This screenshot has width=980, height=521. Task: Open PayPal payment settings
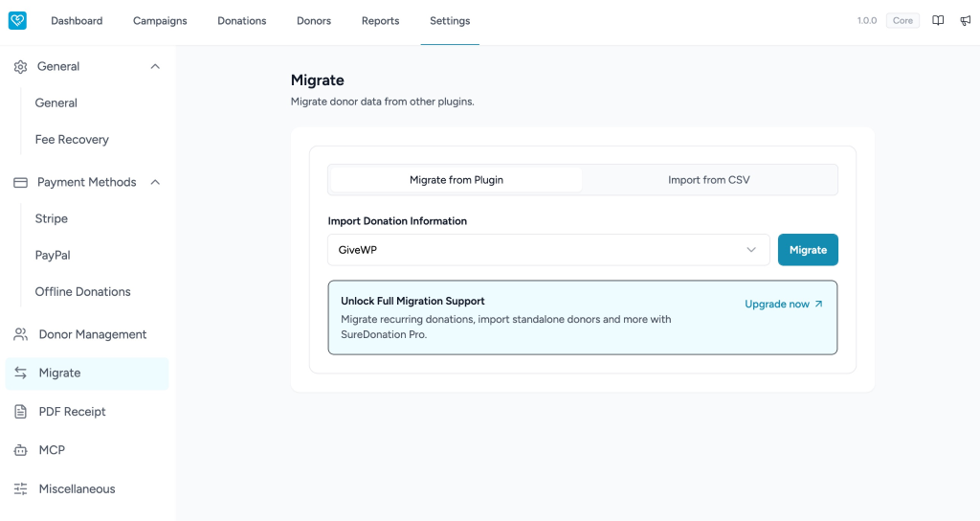click(53, 255)
